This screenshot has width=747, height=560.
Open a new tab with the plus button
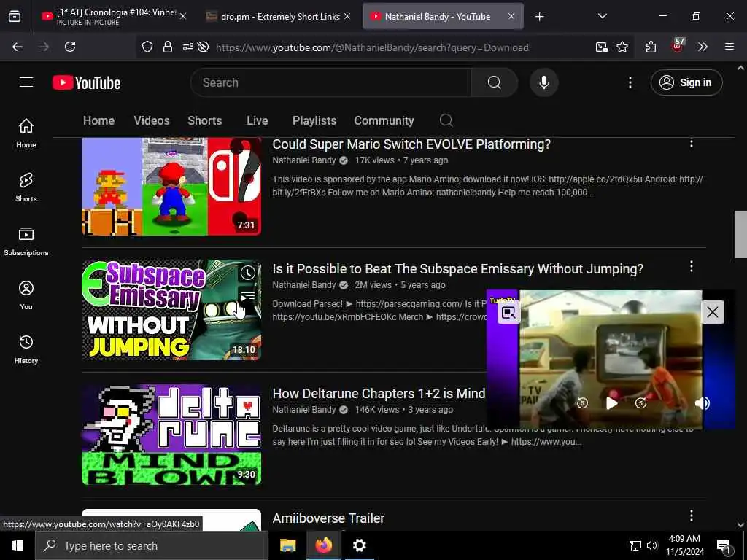[539, 17]
